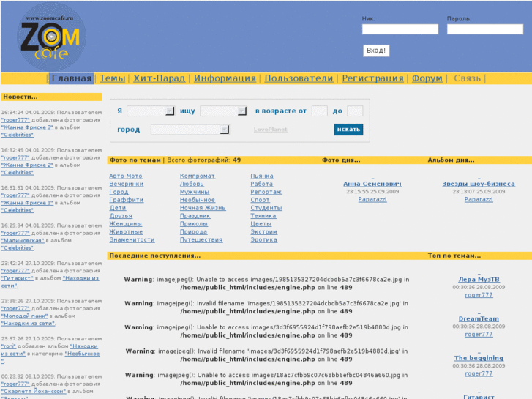
Task: Open the Техника theme
Action: pyautogui.click(x=263, y=216)
